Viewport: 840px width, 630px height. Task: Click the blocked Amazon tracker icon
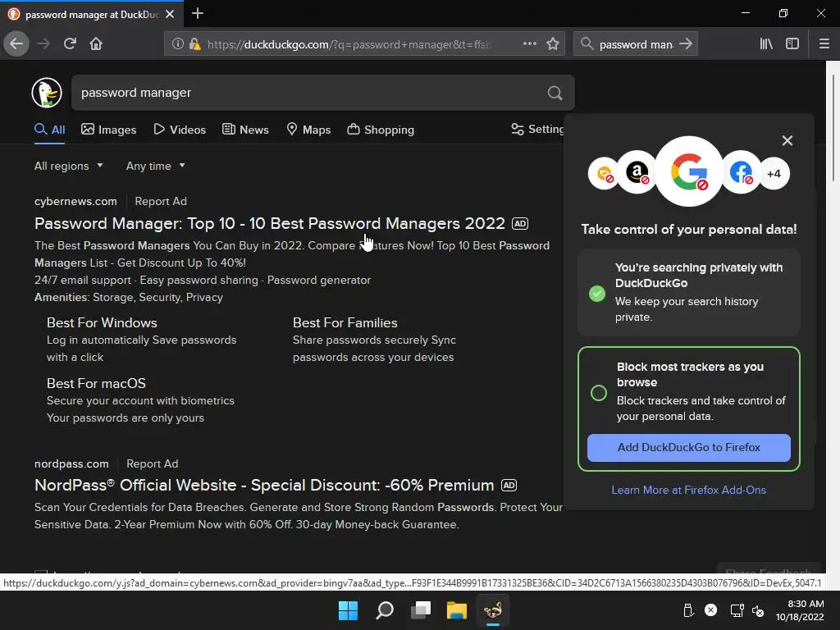click(637, 173)
